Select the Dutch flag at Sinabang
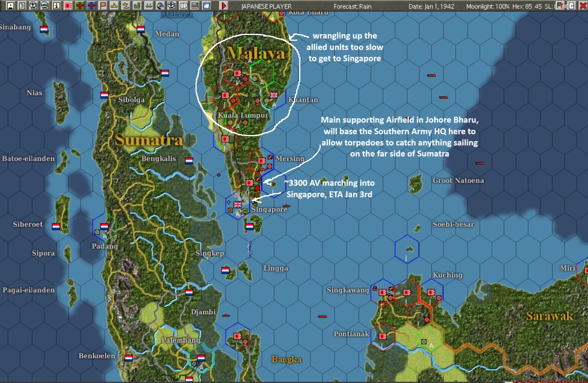The height and width of the screenshot is (383, 588). tap(44, 29)
